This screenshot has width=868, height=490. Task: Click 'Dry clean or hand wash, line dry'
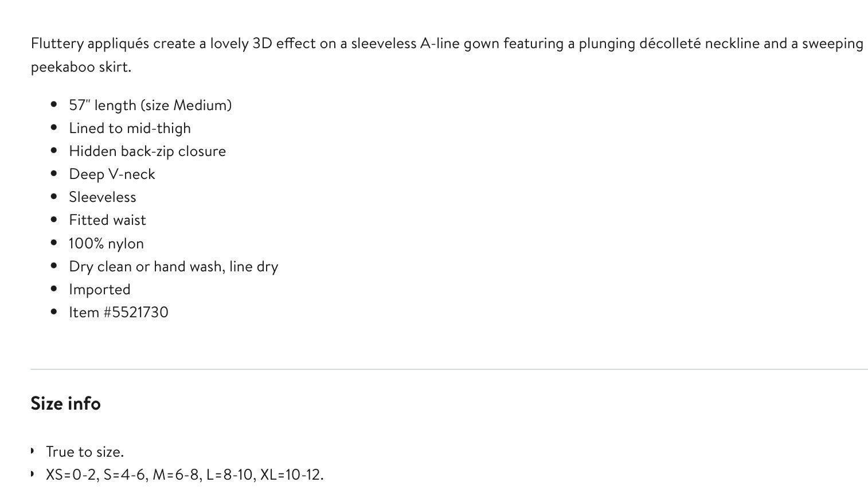click(174, 266)
